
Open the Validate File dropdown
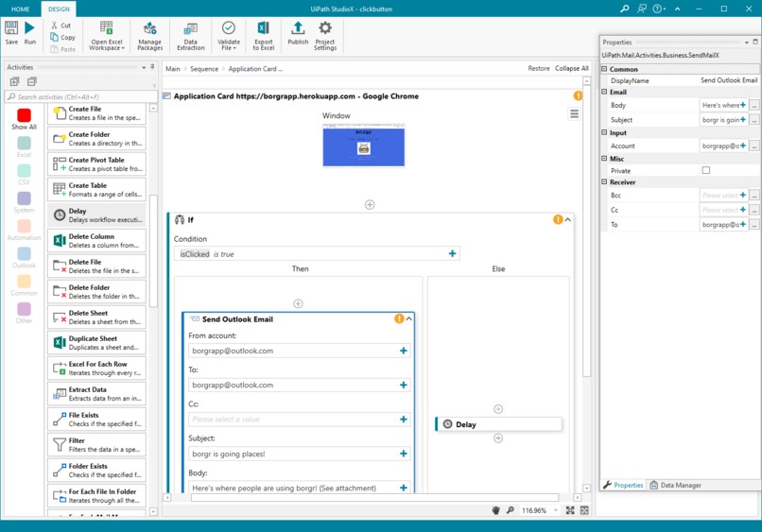point(229,36)
